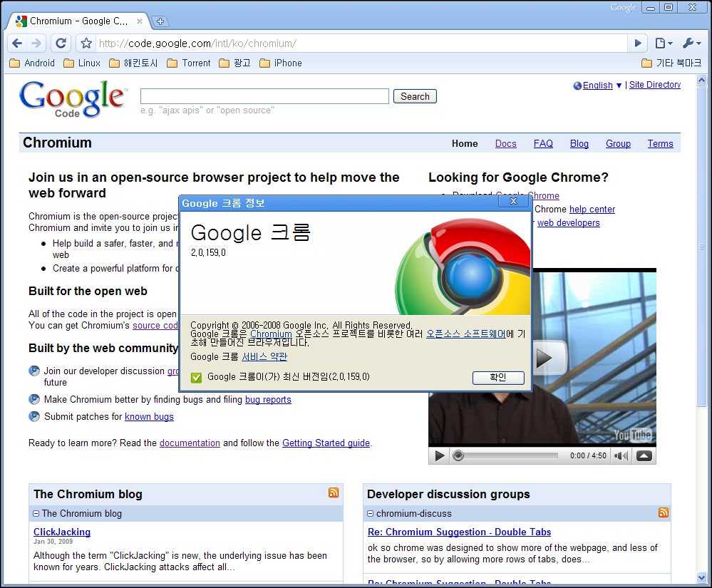The width and height of the screenshot is (712, 588).
Task: Open the Terms navigation link
Action: click(x=660, y=143)
